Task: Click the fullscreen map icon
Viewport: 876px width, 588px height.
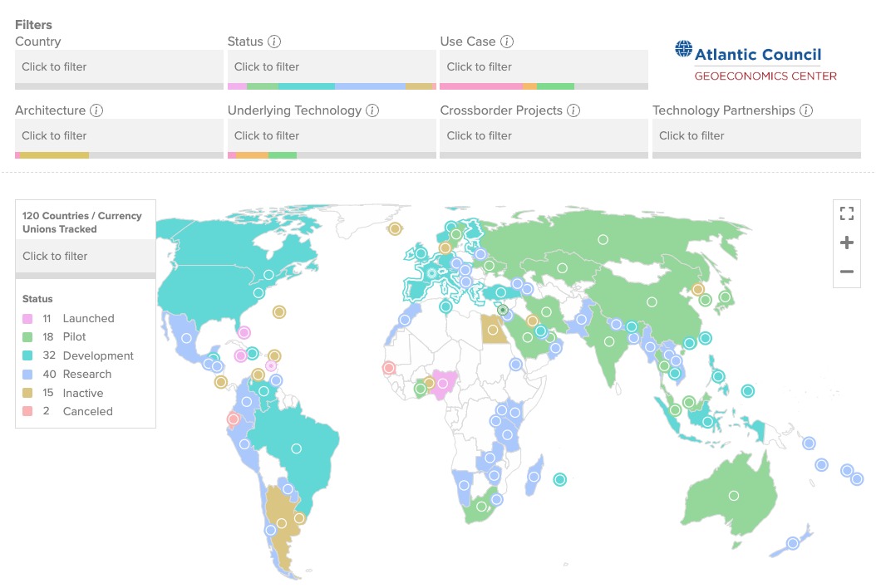Action: point(847,214)
